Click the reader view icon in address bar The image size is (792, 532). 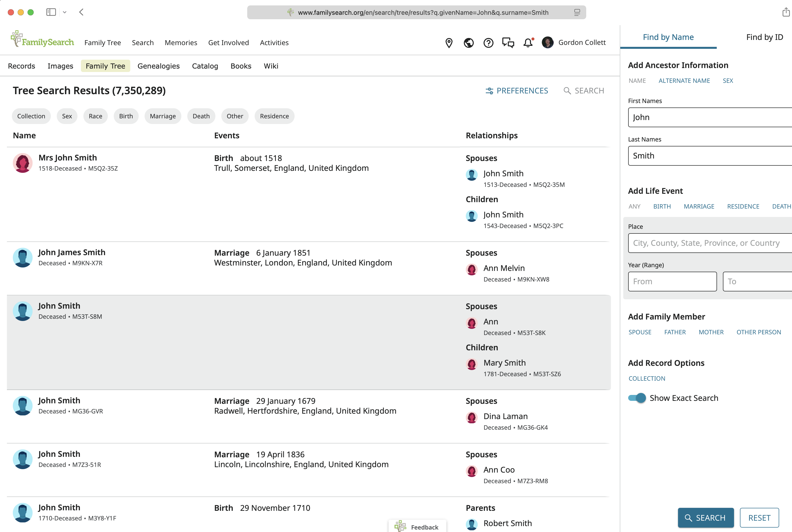pyautogui.click(x=577, y=13)
